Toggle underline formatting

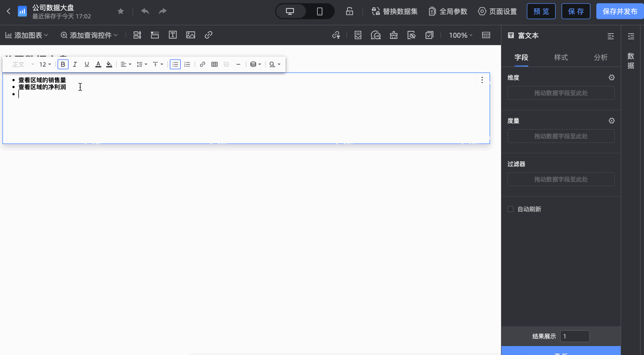point(87,65)
